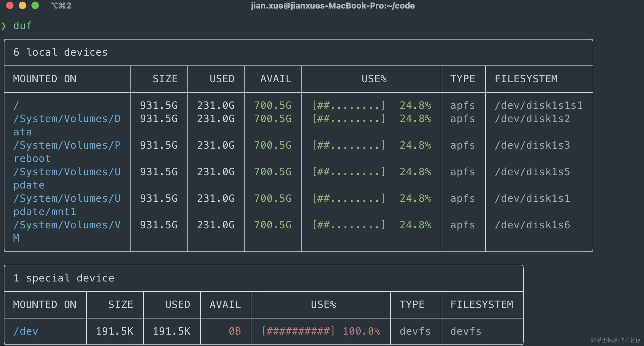This screenshot has height=346, width=644.
Task: Click the /dev/disk1s1s1 filesystem entry
Action: 539,105
